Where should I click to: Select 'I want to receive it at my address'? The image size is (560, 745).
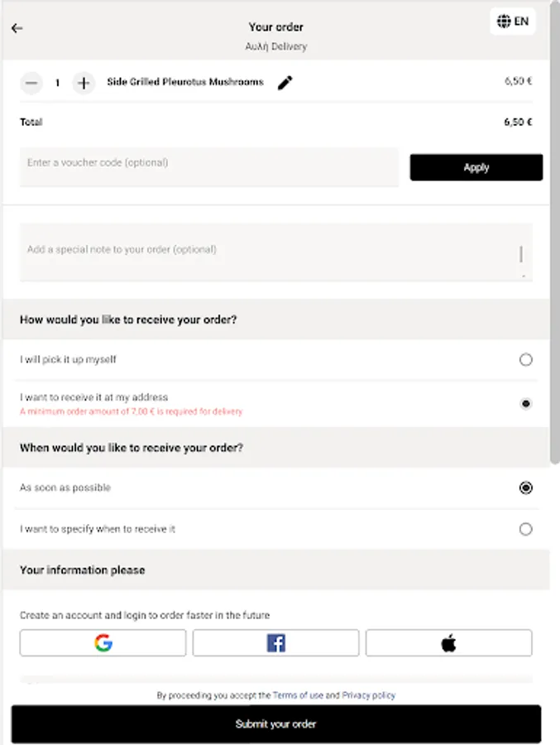tap(525, 404)
